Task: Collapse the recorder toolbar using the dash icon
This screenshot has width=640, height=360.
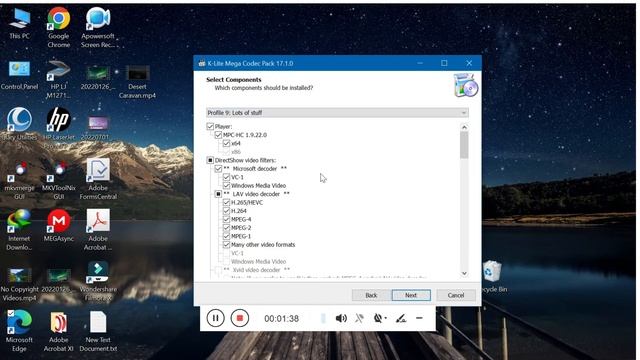Action: (419, 318)
